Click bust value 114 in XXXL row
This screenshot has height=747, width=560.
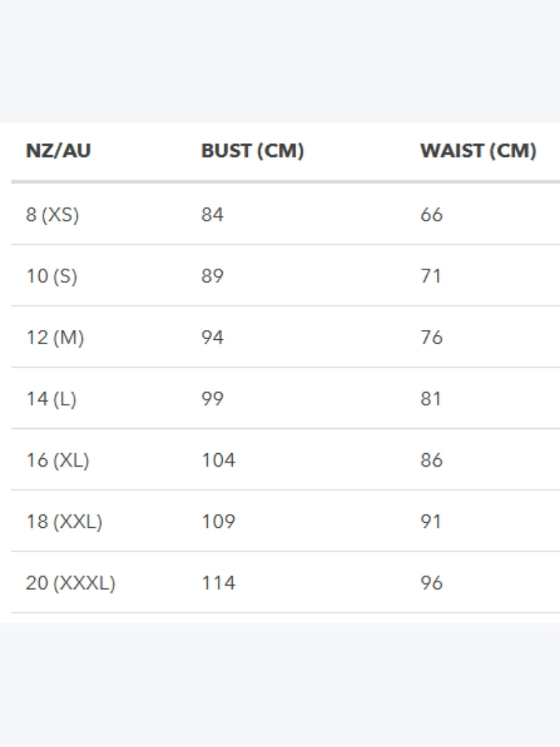218,583
